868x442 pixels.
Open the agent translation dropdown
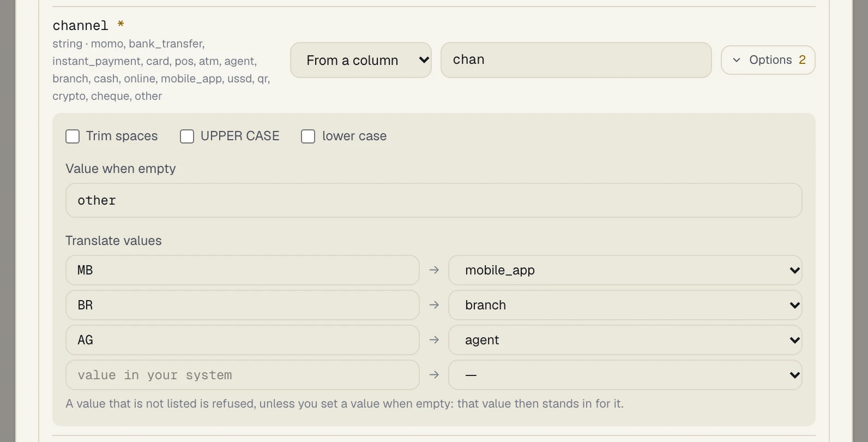pos(625,340)
